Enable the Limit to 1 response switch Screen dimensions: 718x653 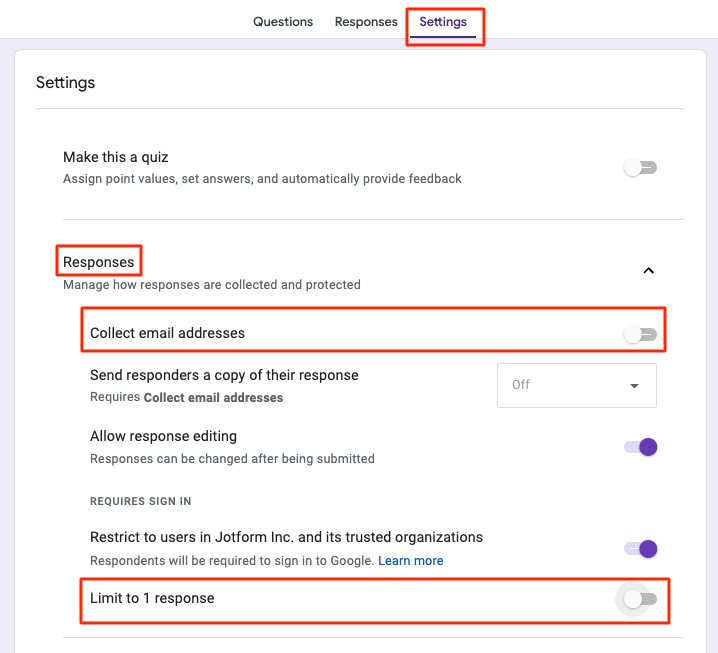click(x=640, y=599)
